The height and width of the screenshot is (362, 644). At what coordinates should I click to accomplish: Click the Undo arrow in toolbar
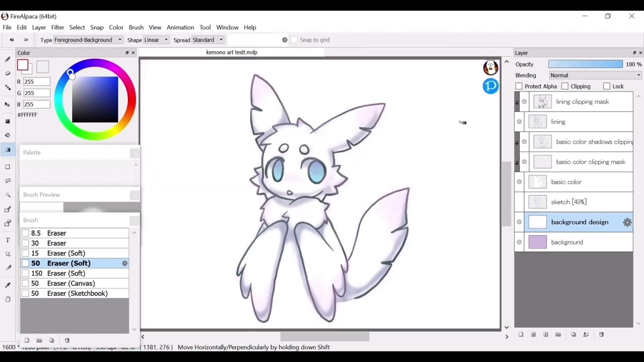coord(12,40)
